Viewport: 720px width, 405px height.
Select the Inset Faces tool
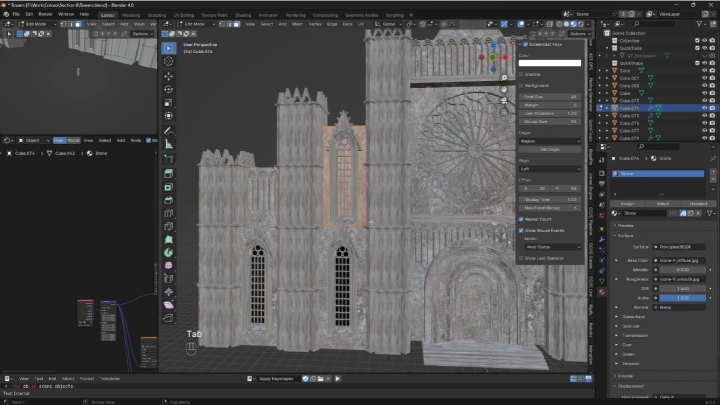169,187
